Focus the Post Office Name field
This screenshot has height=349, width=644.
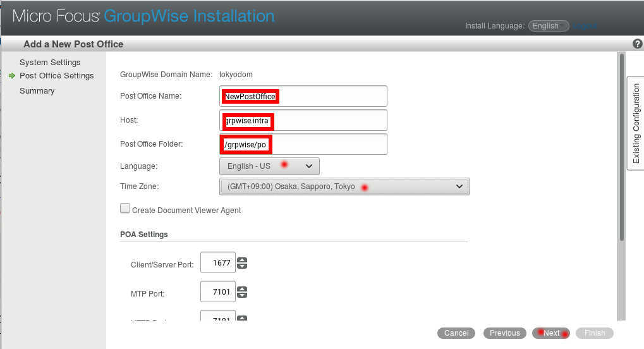click(303, 96)
